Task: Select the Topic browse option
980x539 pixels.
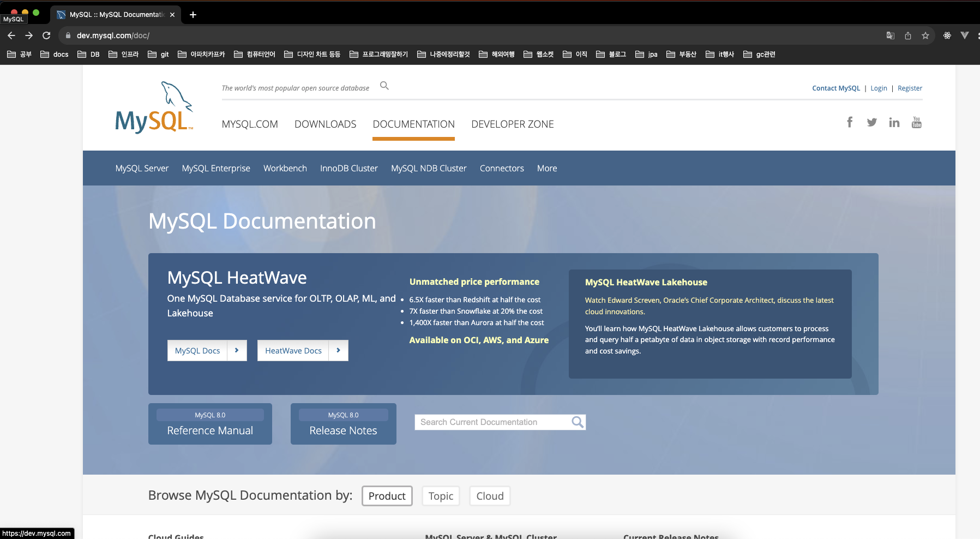Action: [x=441, y=496]
